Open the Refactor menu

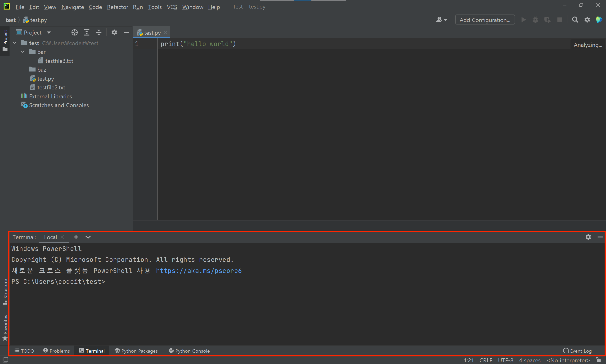pos(117,7)
